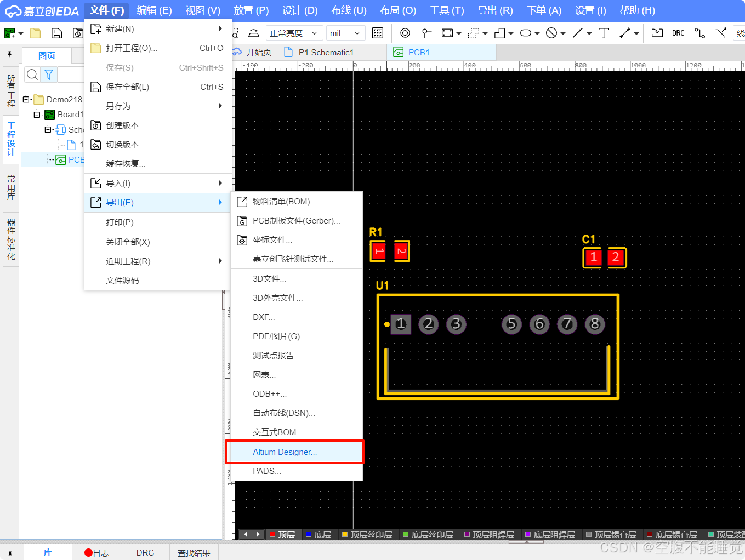Collapse the Board1 tree node
Screen dimensions: 745x560
37,115
